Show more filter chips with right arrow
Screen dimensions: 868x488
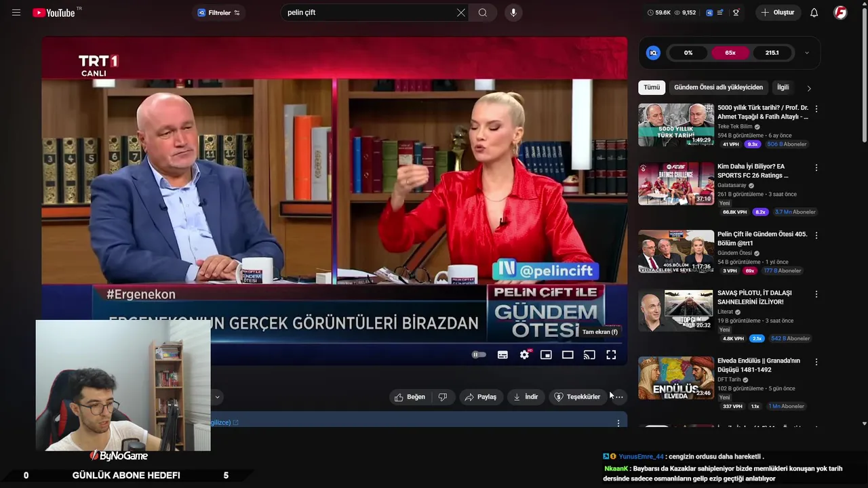click(808, 88)
